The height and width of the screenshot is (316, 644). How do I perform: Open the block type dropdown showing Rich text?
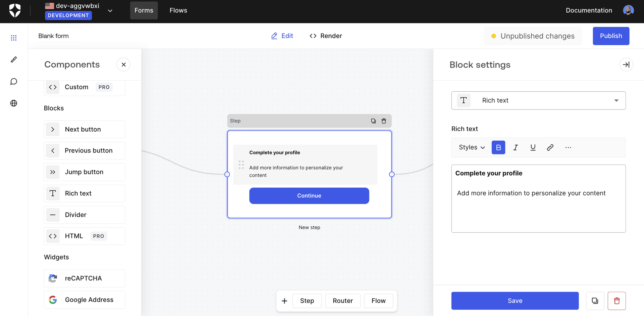[x=538, y=100]
